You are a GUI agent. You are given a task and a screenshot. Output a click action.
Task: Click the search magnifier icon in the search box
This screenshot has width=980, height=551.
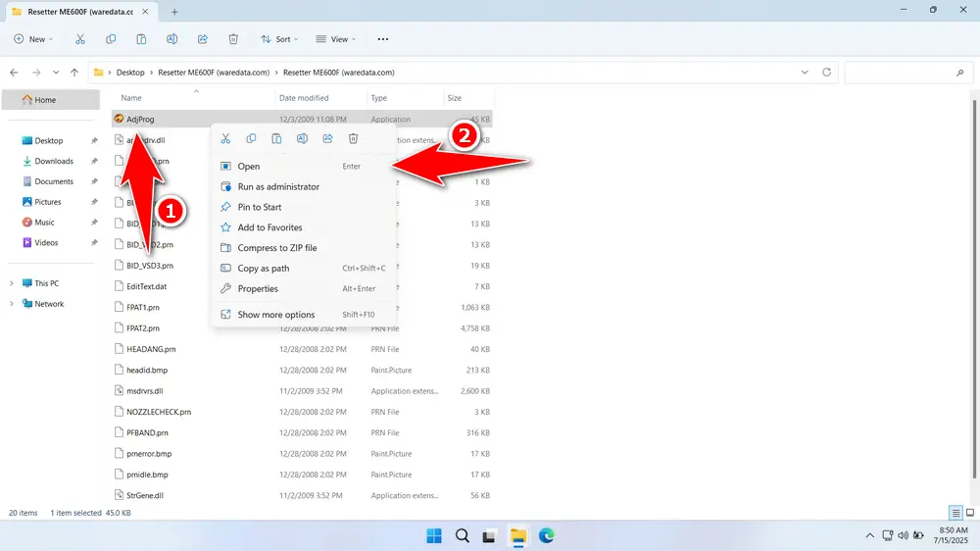coord(960,73)
